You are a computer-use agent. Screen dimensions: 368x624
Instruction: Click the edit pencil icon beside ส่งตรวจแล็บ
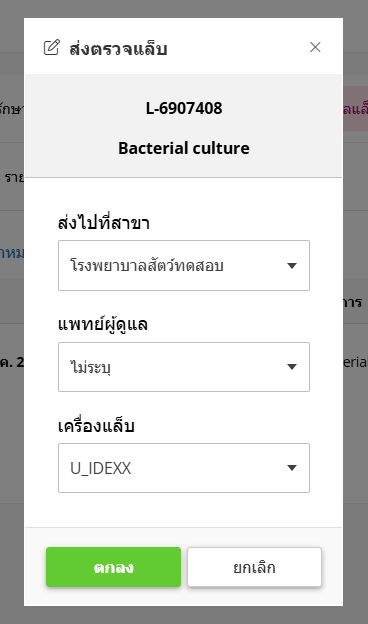51,47
